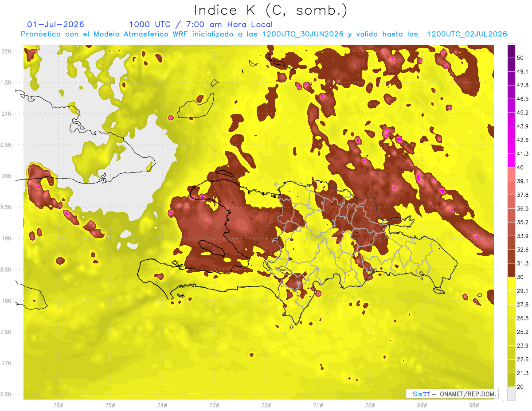This screenshot has height=411, width=532.
Task: Click colorbar value "31.3"
Action: pos(522,263)
